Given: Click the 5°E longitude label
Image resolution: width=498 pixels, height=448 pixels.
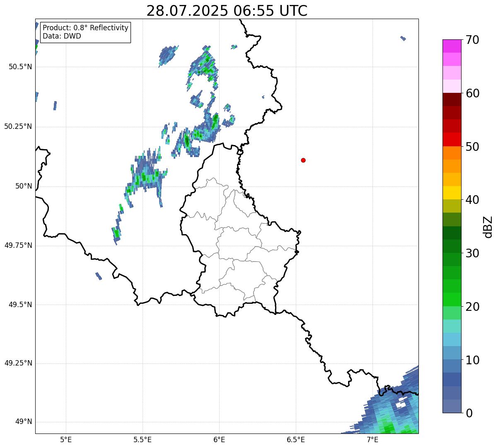Looking at the screenshot, I should [66, 439].
